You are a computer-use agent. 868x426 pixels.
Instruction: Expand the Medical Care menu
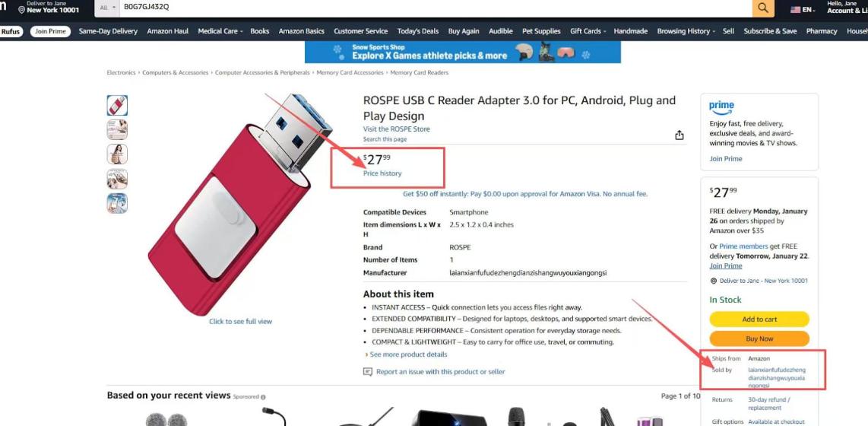(x=220, y=31)
